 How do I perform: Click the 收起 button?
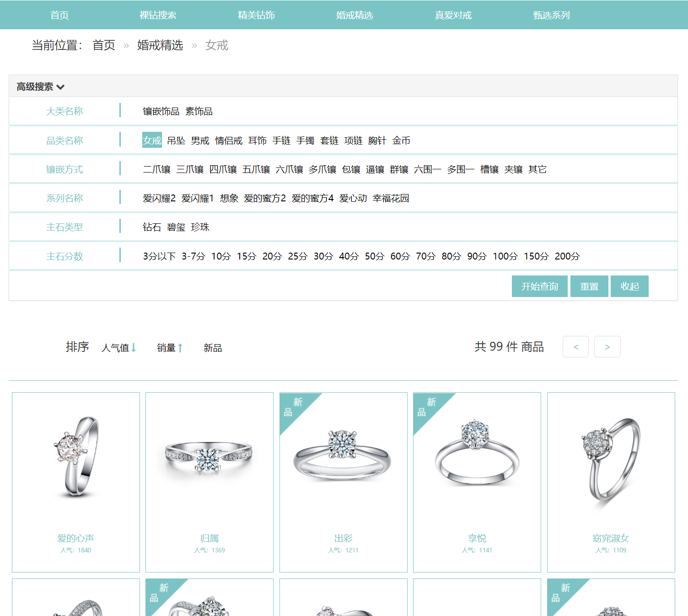click(x=629, y=286)
